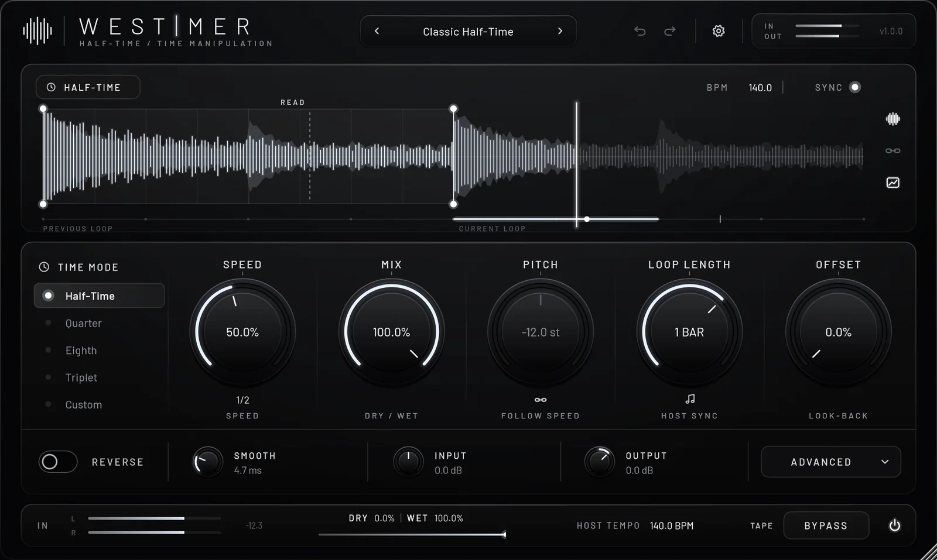Click the current loop position slider dot
The width and height of the screenshot is (937, 560).
(587, 219)
